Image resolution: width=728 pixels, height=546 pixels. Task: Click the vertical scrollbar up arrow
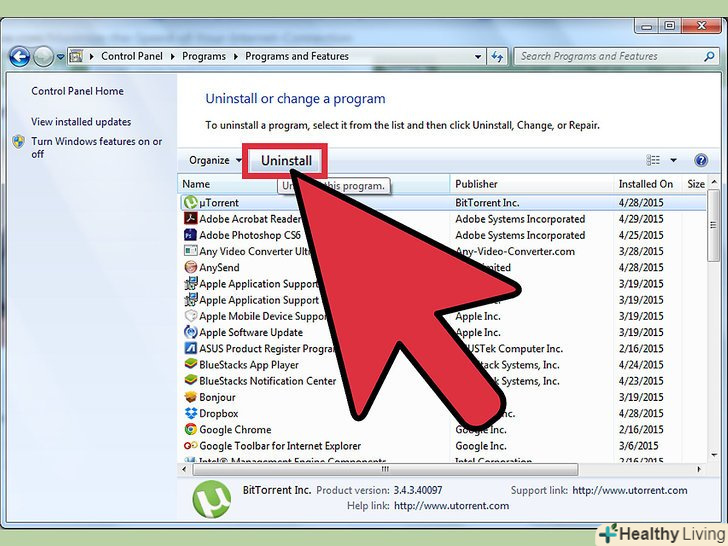tap(714, 182)
